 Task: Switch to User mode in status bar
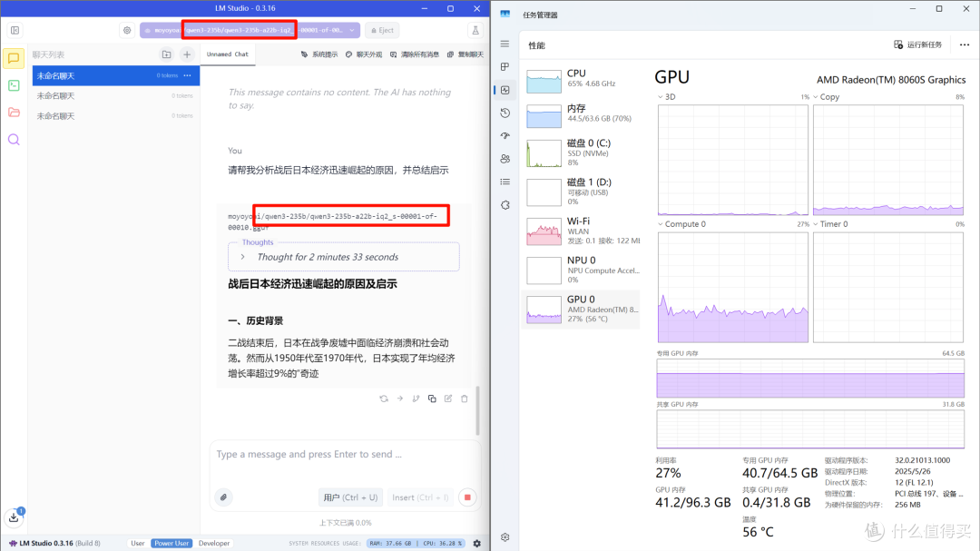[x=138, y=544]
